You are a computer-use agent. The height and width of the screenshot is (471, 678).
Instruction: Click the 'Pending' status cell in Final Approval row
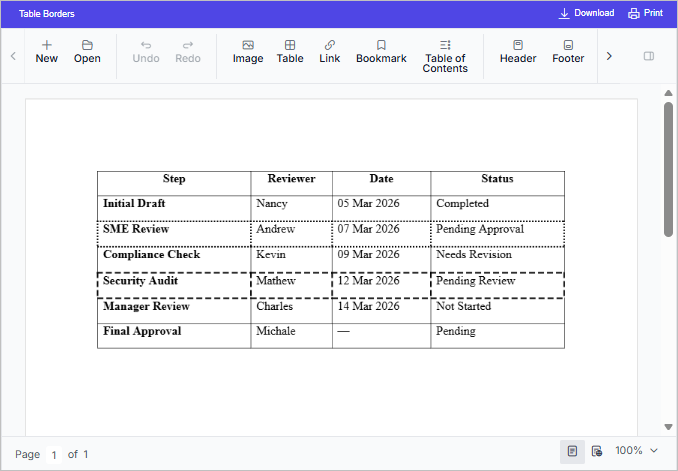coord(498,336)
